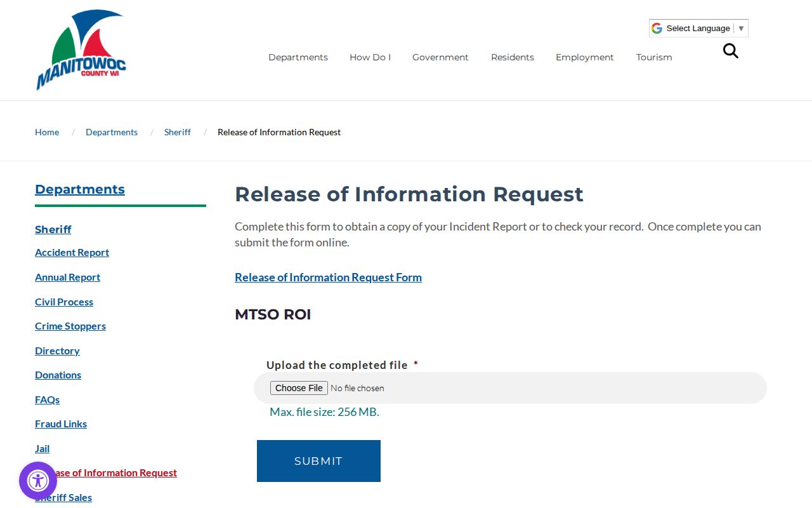The height and width of the screenshot is (508, 812).
Task: Open Annual Report sidebar link
Action: 67,277
